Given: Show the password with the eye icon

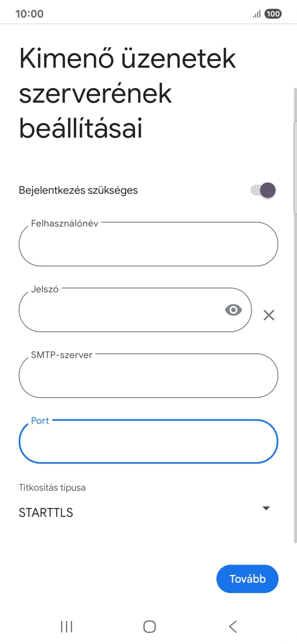Looking at the screenshot, I should coord(233,310).
